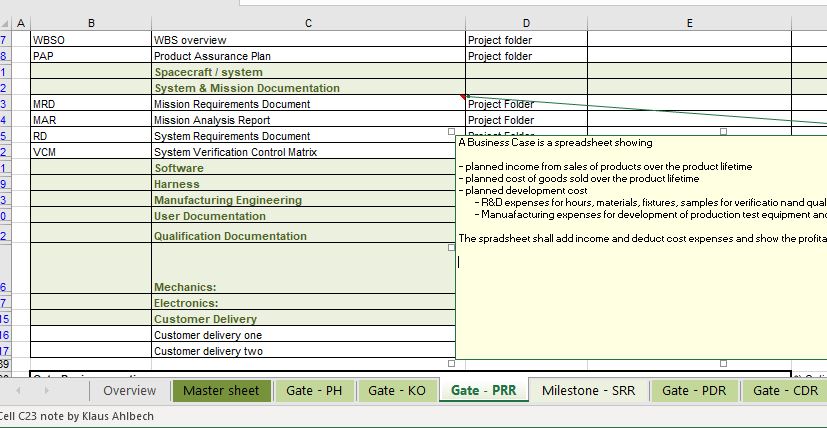Select the MAR cell

pos(91,120)
